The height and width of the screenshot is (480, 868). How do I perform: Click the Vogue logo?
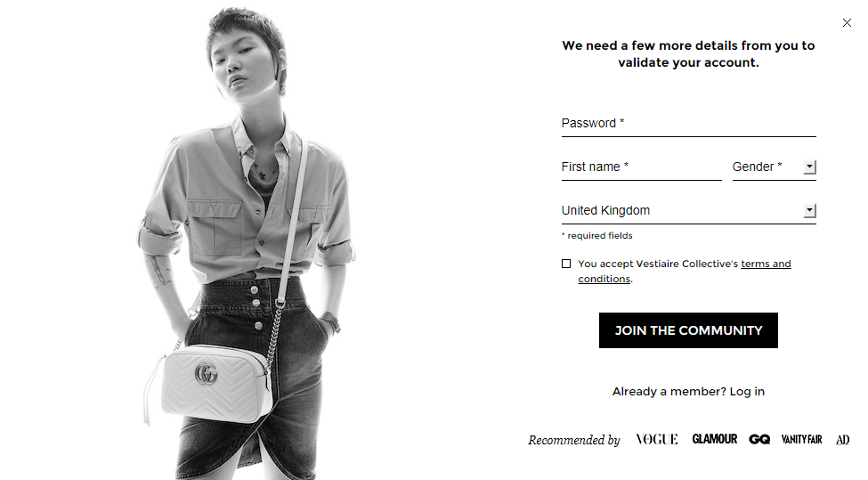656,439
